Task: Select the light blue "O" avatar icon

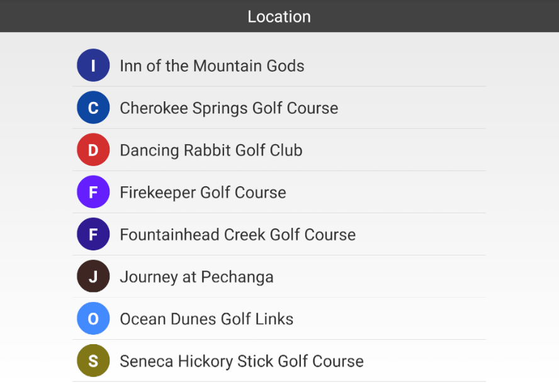Action: pyautogui.click(x=93, y=318)
